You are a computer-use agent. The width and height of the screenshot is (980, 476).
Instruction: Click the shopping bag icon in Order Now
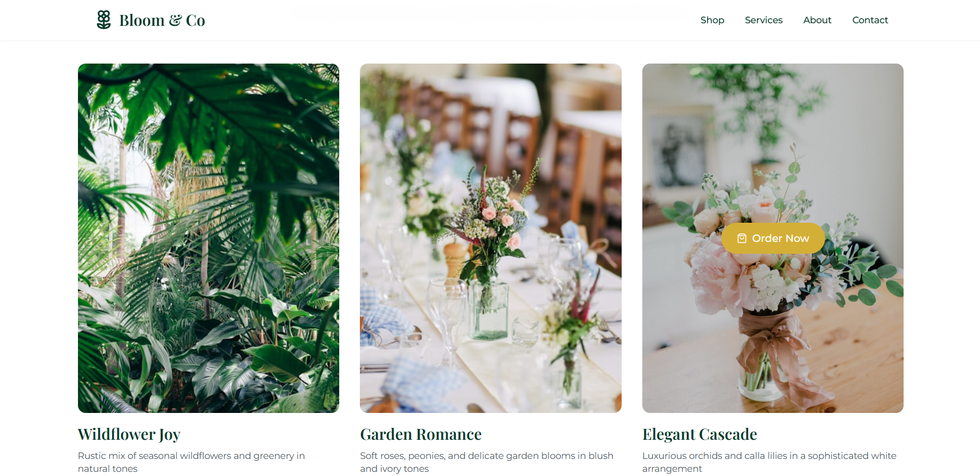tap(742, 238)
